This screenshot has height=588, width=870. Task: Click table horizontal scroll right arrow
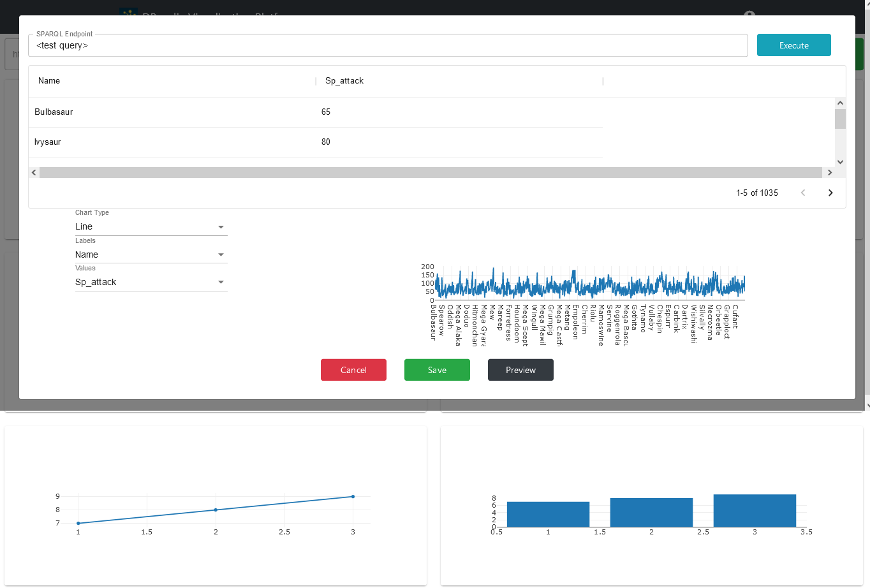pos(829,173)
